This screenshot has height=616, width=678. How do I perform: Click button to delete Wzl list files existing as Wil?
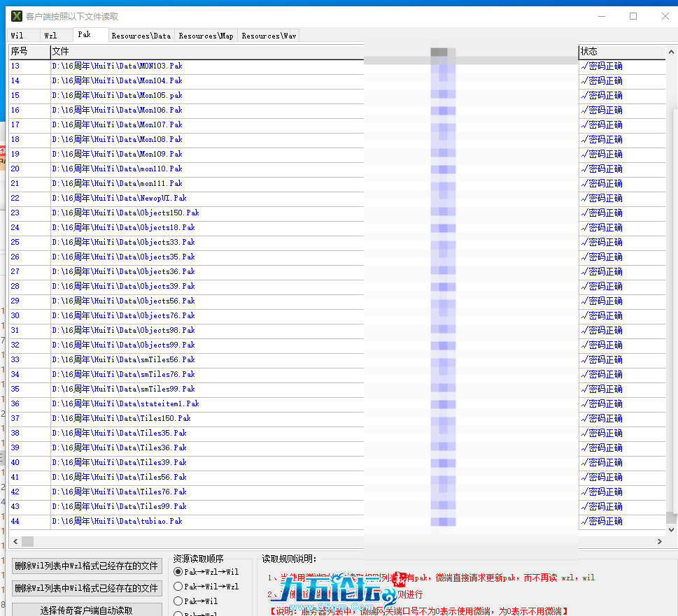pyautogui.click(x=87, y=588)
